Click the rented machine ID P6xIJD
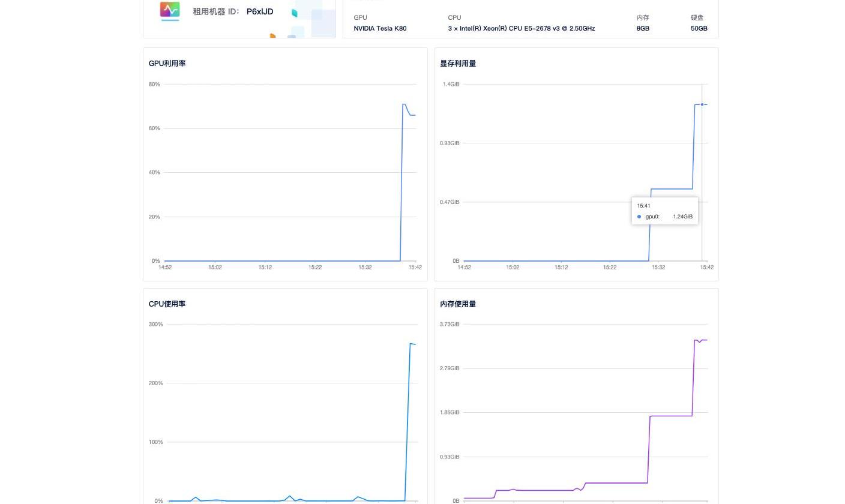This screenshot has width=845, height=504. pos(259,11)
